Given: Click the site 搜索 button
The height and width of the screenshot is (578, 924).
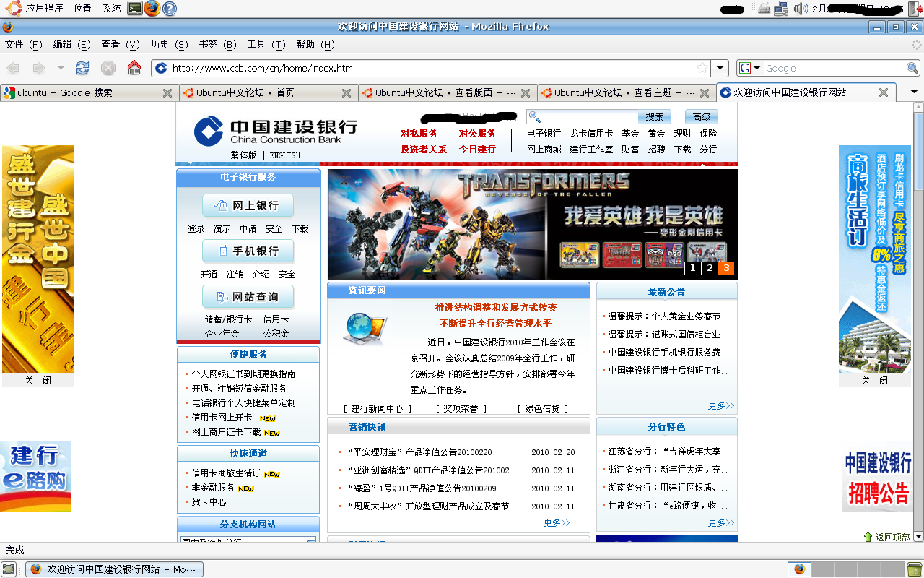Looking at the screenshot, I should tap(655, 117).
